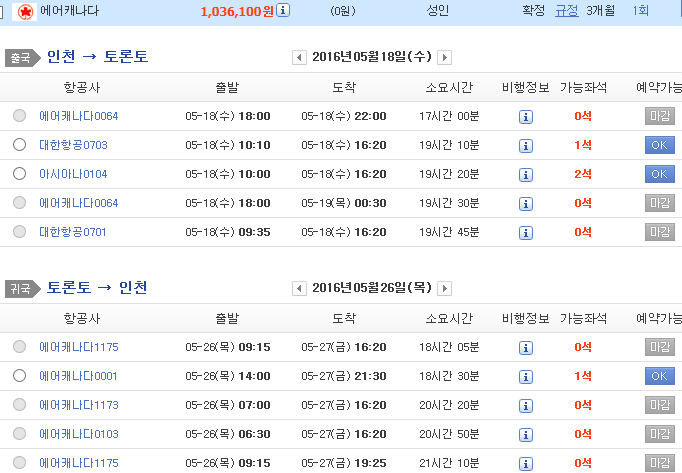This screenshot has height=473, width=682.
Task: Go to next departure date after 05월18일
Action: (x=444, y=57)
